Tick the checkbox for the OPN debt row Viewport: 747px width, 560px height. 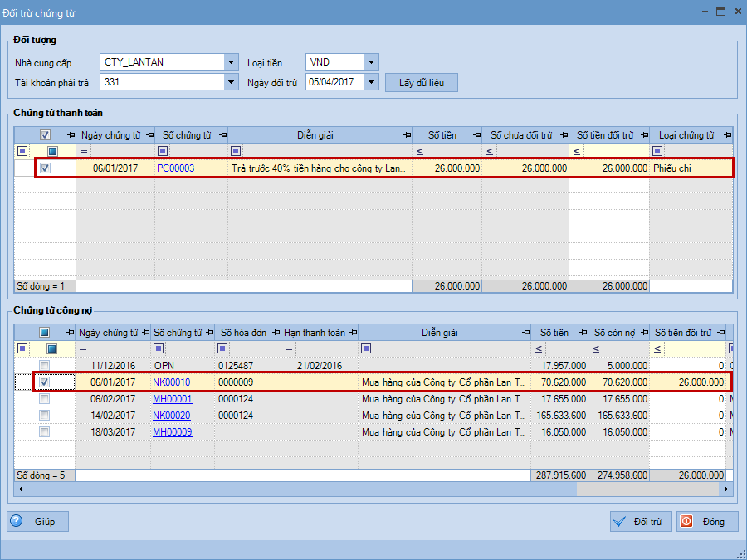tap(45, 366)
